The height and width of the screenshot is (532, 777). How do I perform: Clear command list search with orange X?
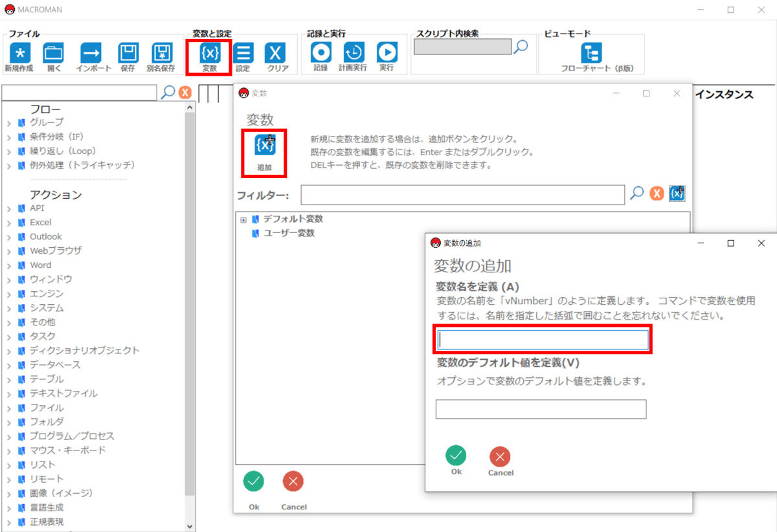(185, 93)
